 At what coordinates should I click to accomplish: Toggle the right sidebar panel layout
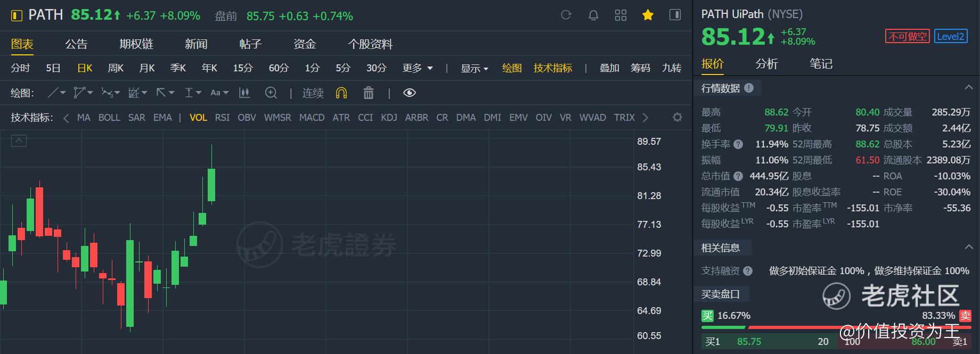675,15
